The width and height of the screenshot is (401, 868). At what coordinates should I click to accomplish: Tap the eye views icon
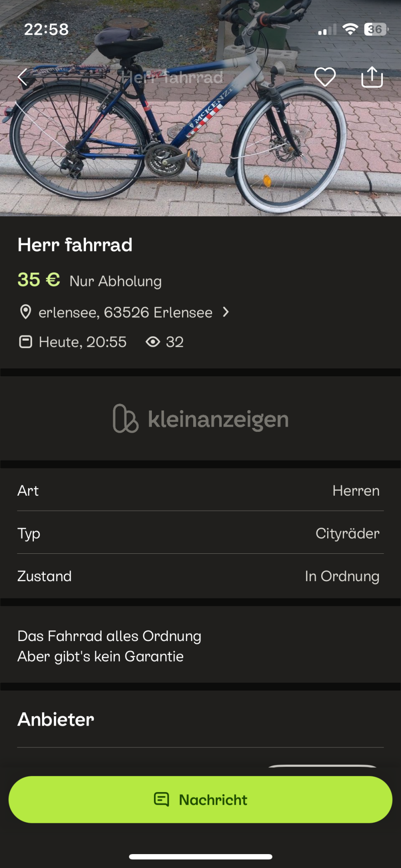click(x=153, y=342)
